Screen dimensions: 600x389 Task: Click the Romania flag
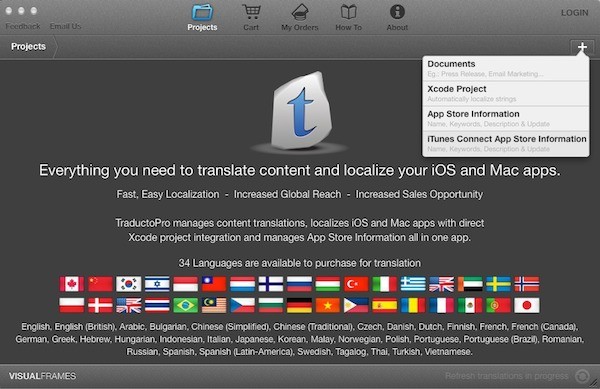coord(413,306)
